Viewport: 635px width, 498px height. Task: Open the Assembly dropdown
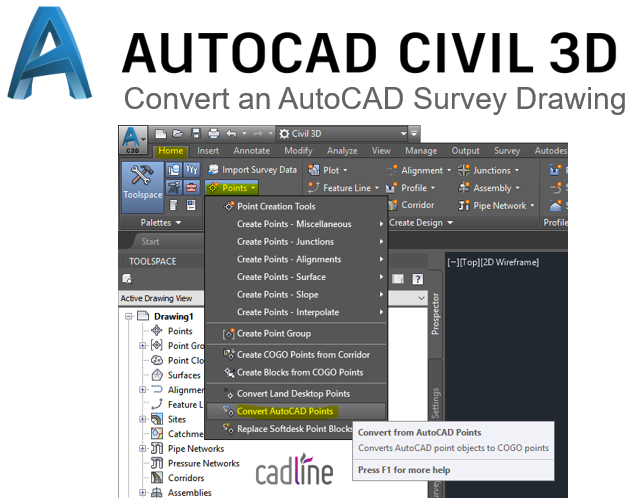489,188
